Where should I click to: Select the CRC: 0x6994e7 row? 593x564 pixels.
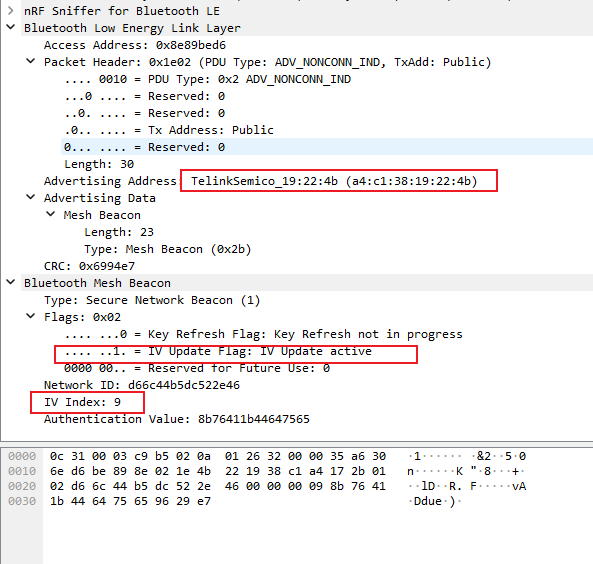tap(89, 266)
